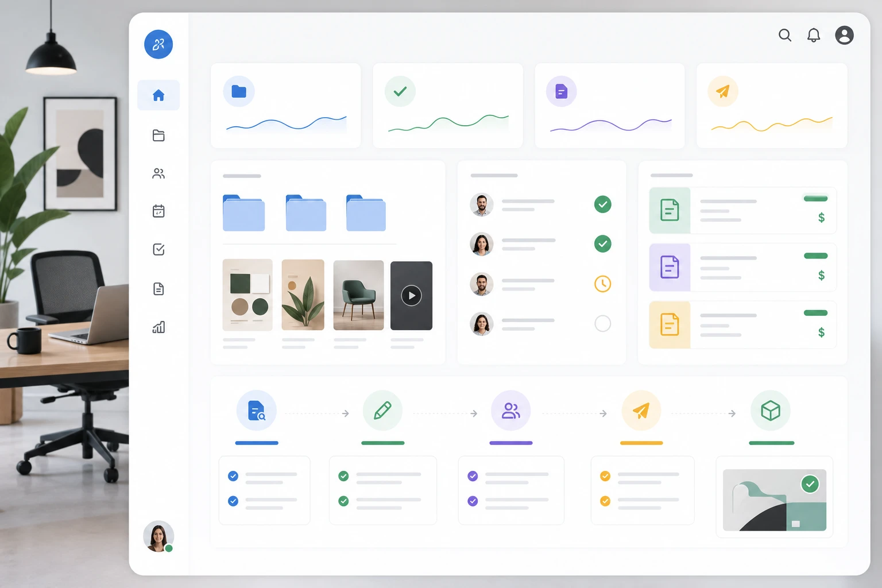Open the rightmost blue folder in the files panel
Image resolution: width=882 pixels, height=588 pixels.
point(366,213)
